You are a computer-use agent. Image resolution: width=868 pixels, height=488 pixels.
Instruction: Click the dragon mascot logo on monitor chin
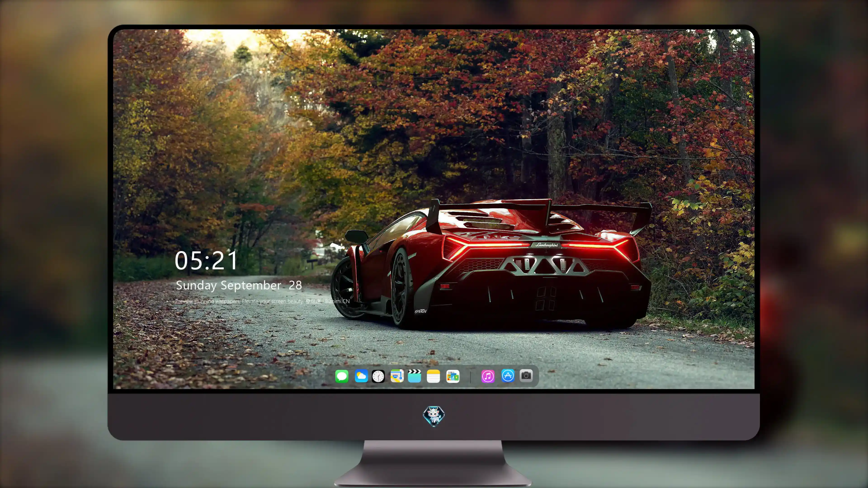point(434,416)
